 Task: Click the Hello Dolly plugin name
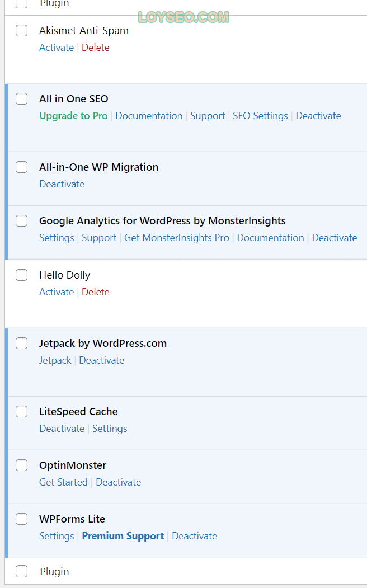(64, 275)
